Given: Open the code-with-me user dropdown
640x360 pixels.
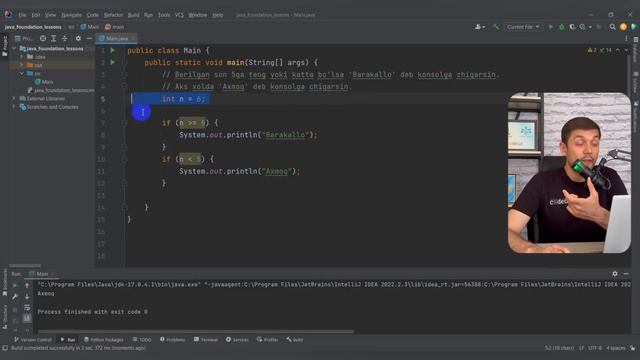Looking at the screenshot, I should 480,27.
